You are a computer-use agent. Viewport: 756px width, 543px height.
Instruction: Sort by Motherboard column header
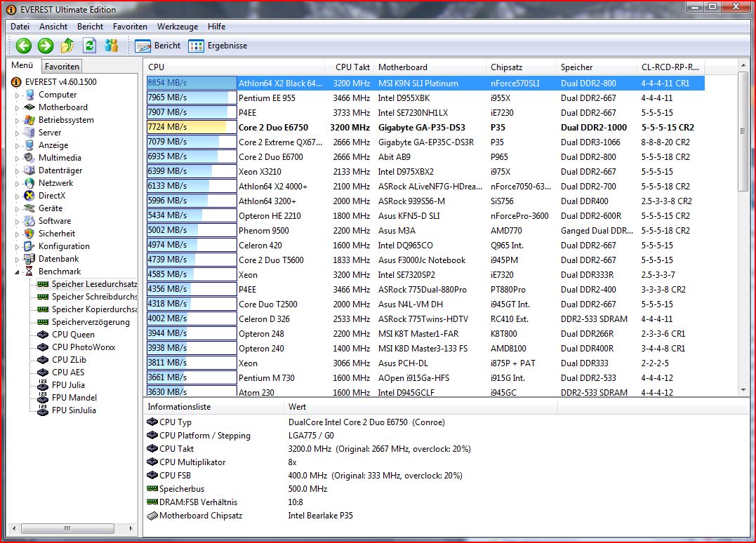tap(430, 67)
